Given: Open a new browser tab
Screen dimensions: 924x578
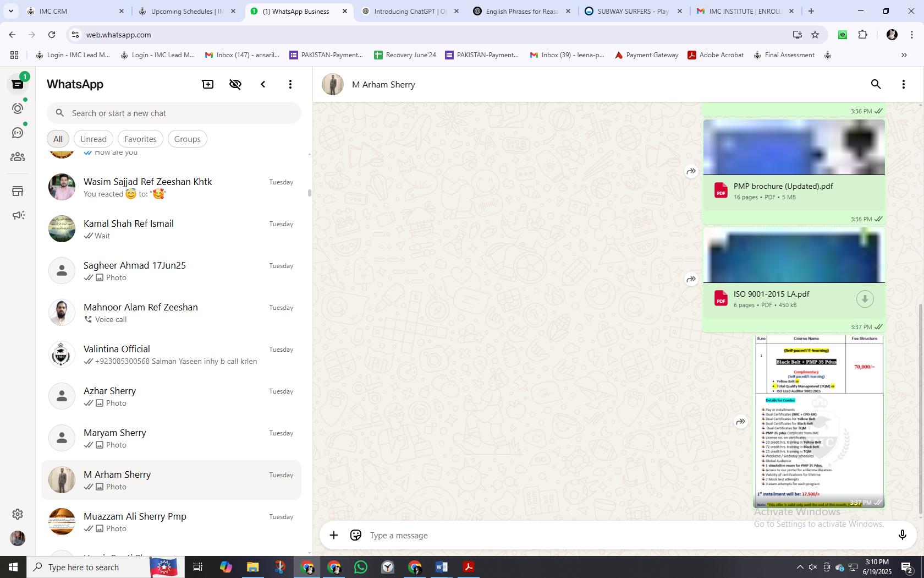Looking at the screenshot, I should pyautogui.click(x=811, y=11).
